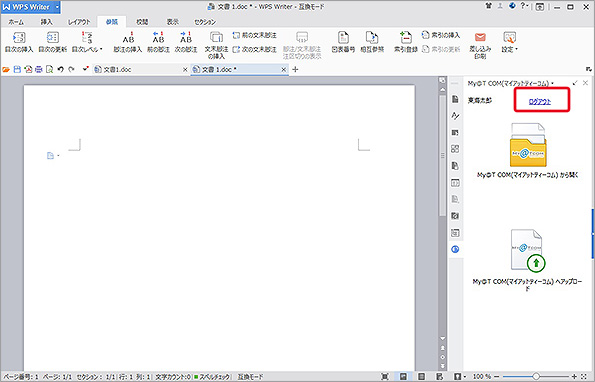Open the ホーム ribbon tab
595x382 pixels.
(16, 22)
